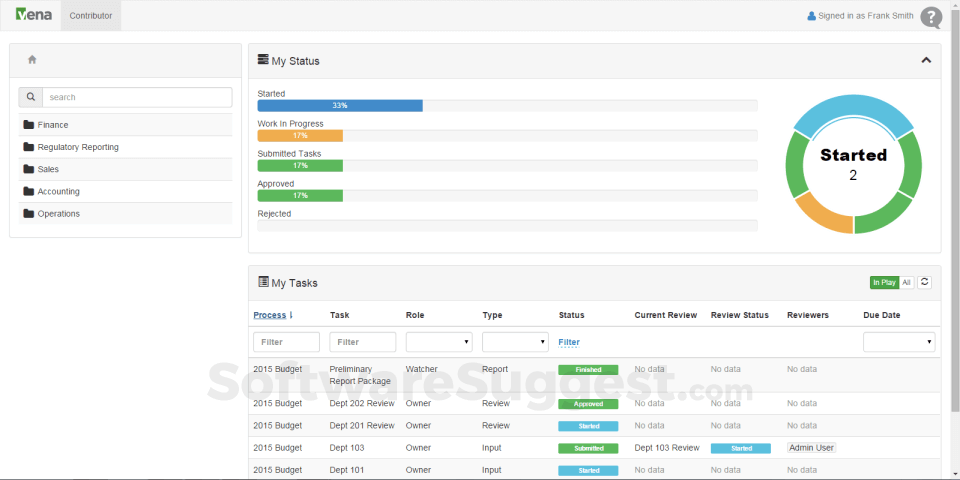Click the Dept 201 Review task cell
This screenshot has height=480, width=960.
(362, 426)
